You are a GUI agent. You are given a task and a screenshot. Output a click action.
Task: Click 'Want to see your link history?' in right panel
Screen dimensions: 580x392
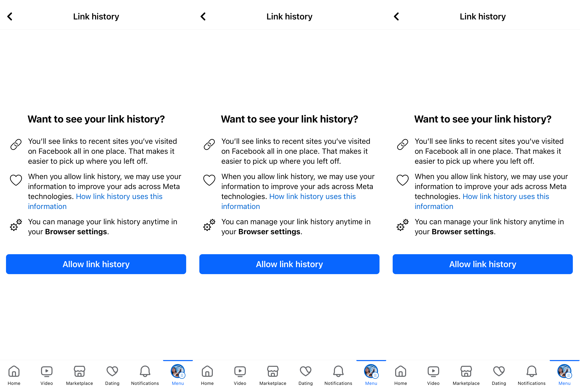click(483, 119)
